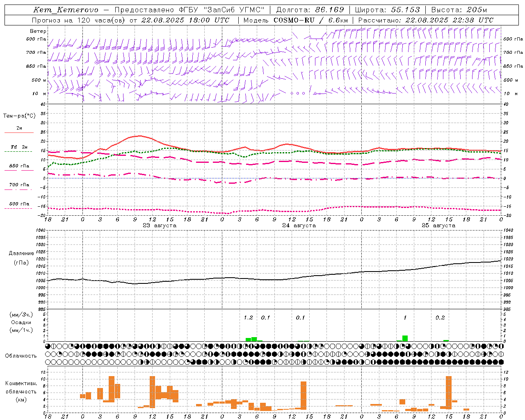
Task: Click the 'Осадки' precipitation label
Action: [21, 322]
